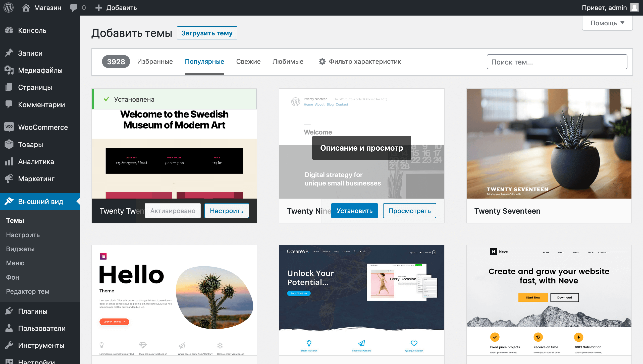The image size is (643, 364).
Task: Select the Свежие tab
Action: (248, 61)
